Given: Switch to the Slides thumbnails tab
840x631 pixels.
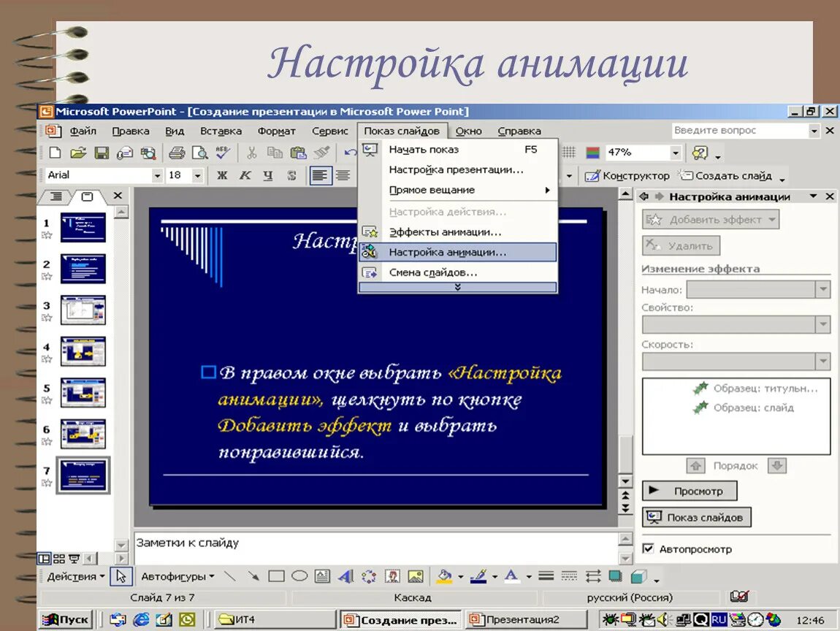Looking at the screenshot, I should [x=87, y=196].
